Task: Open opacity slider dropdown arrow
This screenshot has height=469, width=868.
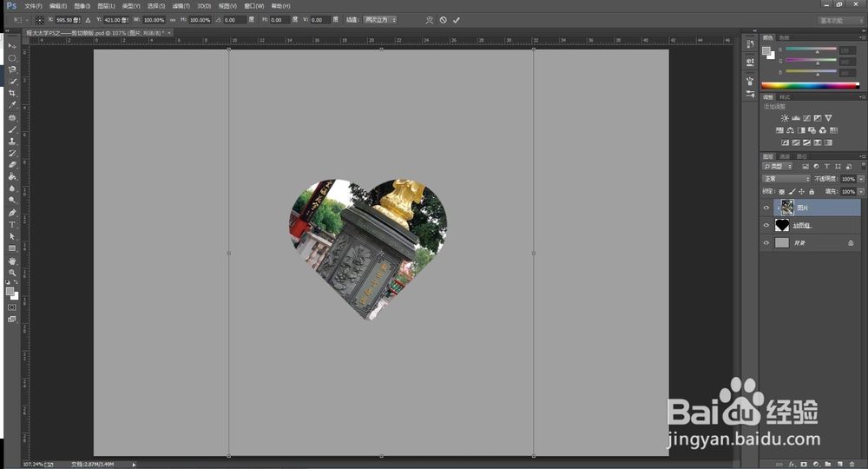Action: [x=861, y=179]
